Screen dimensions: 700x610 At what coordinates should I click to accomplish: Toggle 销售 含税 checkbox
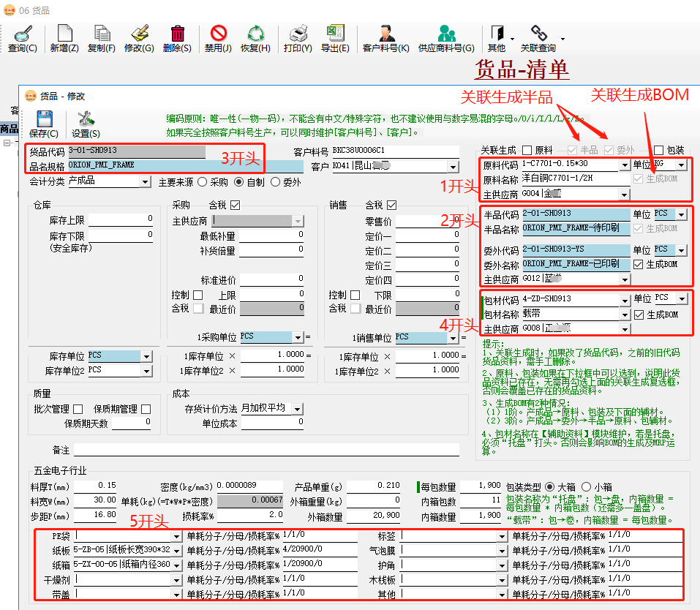pos(392,205)
